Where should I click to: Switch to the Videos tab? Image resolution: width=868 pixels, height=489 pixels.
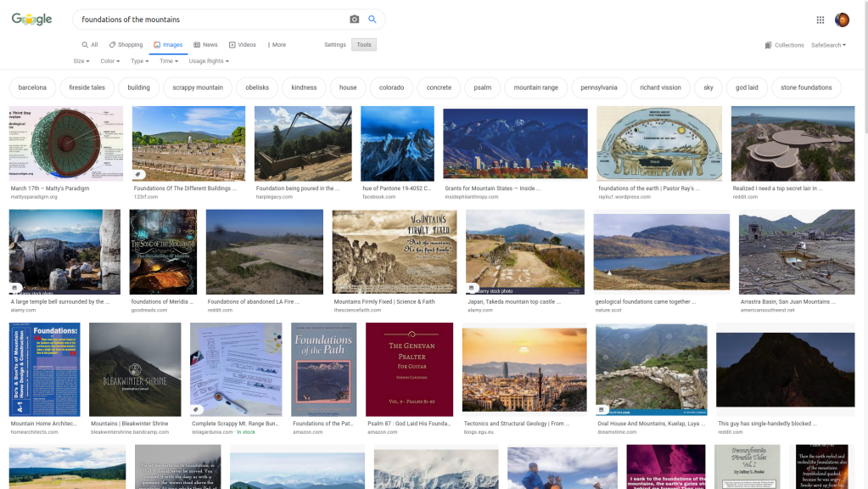point(242,45)
